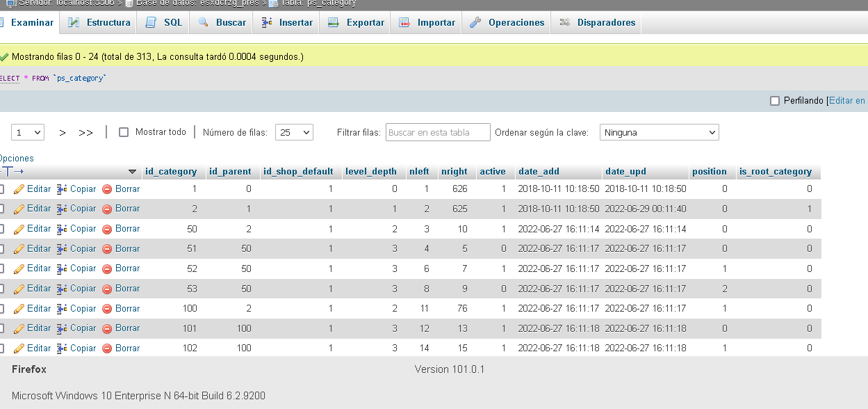This screenshot has width=868, height=409.
Task: Open the Opciones link
Action: click(x=16, y=158)
